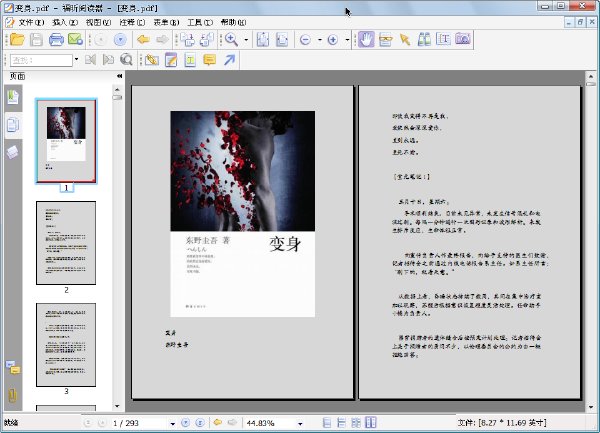The image size is (600, 433).
Task: Click the Fit Width icon
Action: (x=282, y=39)
